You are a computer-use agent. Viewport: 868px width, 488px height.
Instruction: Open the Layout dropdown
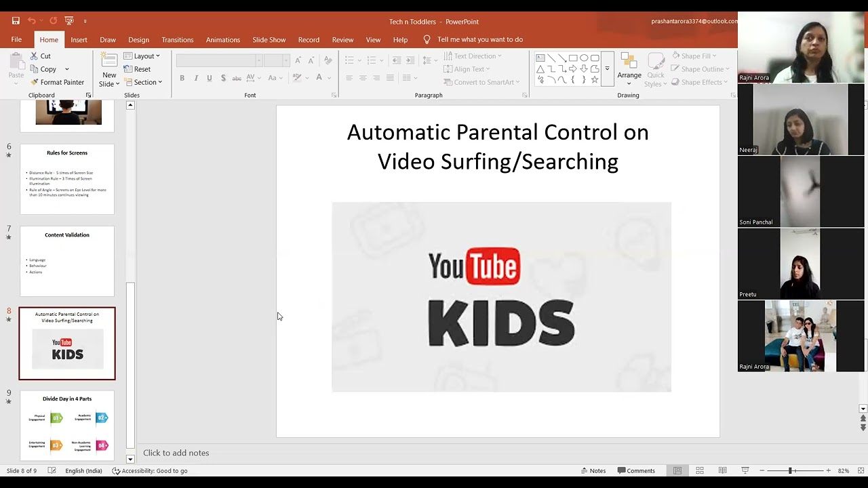tap(142, 56)
